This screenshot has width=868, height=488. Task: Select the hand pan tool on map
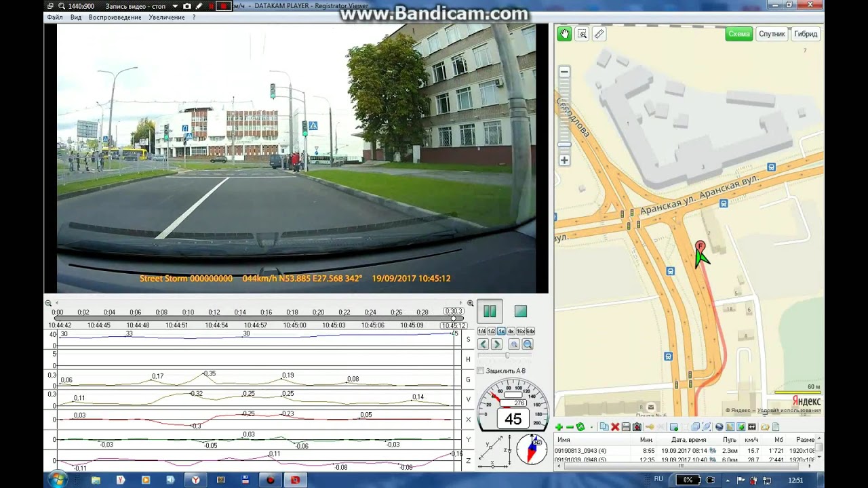tap(564, 34)
